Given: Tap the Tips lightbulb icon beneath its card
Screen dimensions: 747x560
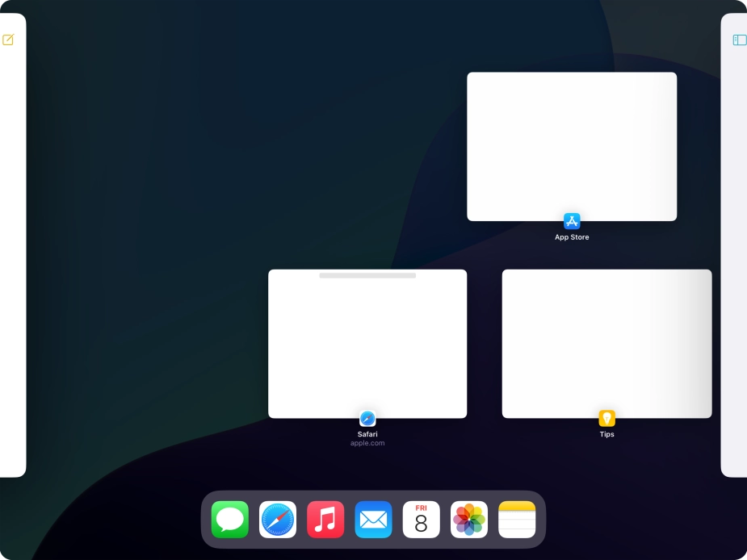Looking at the screenshot, I should click(606, 418).
